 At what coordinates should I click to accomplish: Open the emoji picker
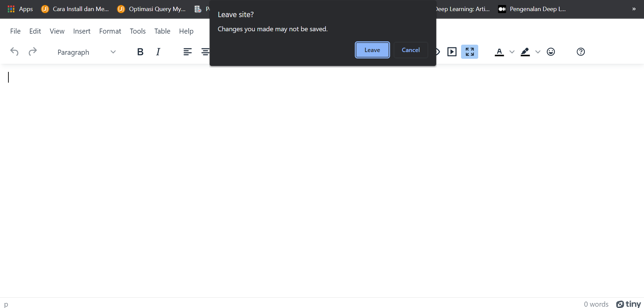point(551,52)
